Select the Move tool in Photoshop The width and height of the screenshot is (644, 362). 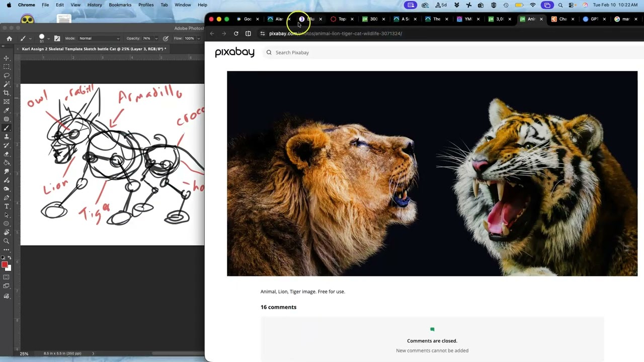click(7, 58)
